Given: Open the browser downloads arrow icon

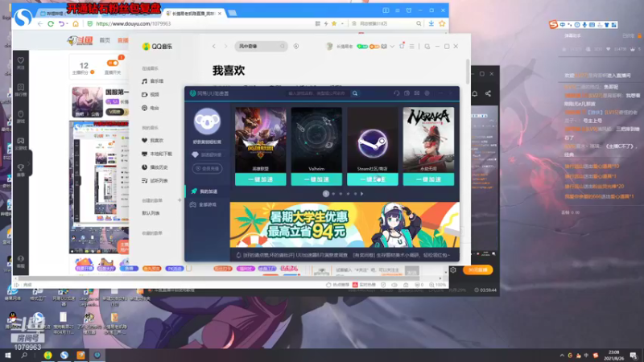Looking at the screenshot, I should pos(431,24).
